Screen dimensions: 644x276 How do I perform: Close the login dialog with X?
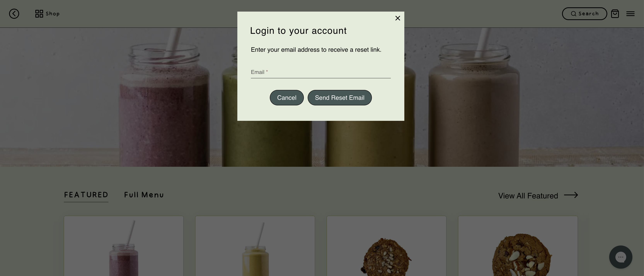(398, 18)
